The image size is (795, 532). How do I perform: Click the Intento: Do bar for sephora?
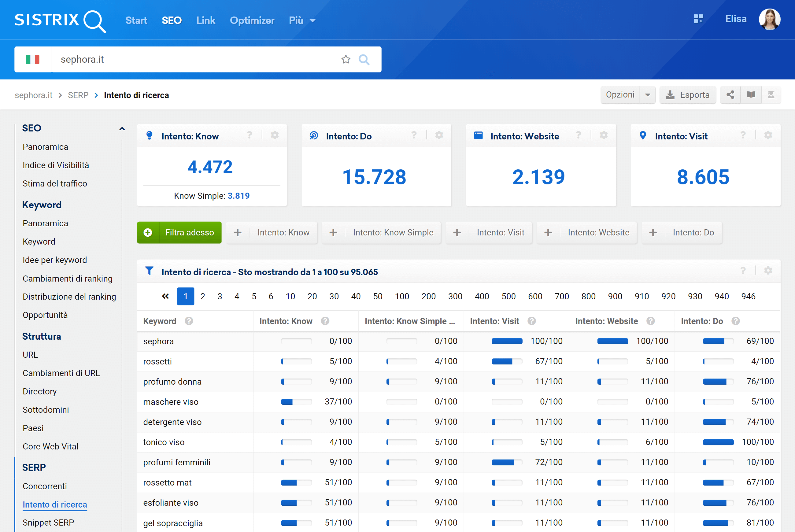point(718,341)
